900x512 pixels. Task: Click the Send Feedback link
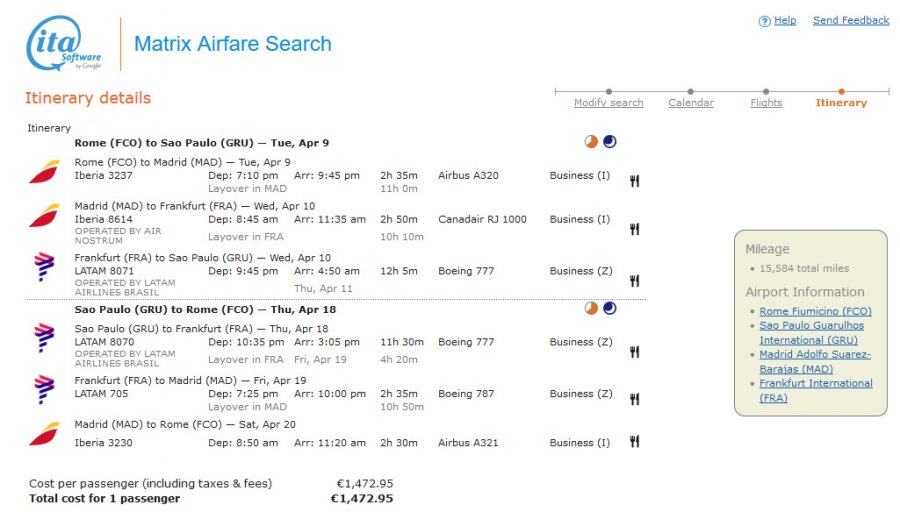click(x=851, y=21)
